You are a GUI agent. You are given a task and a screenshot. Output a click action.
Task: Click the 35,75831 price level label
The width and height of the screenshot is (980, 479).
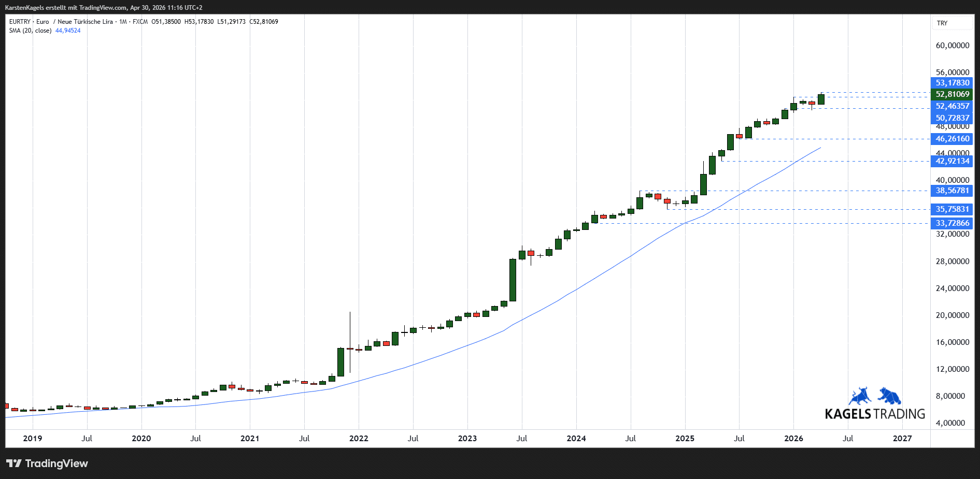[x=952, y=209]
